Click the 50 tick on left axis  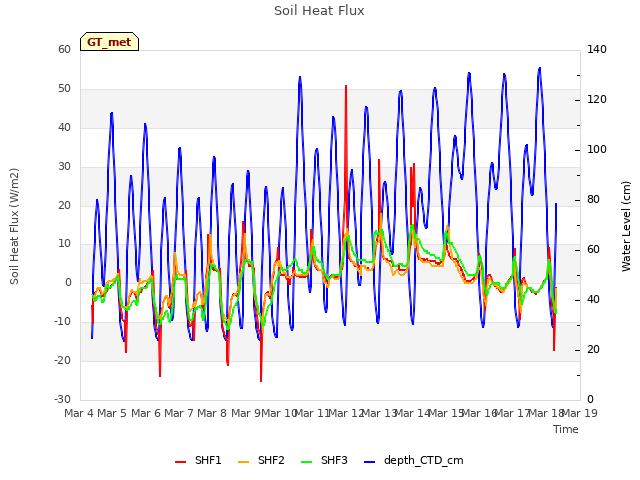pos(64,89)
